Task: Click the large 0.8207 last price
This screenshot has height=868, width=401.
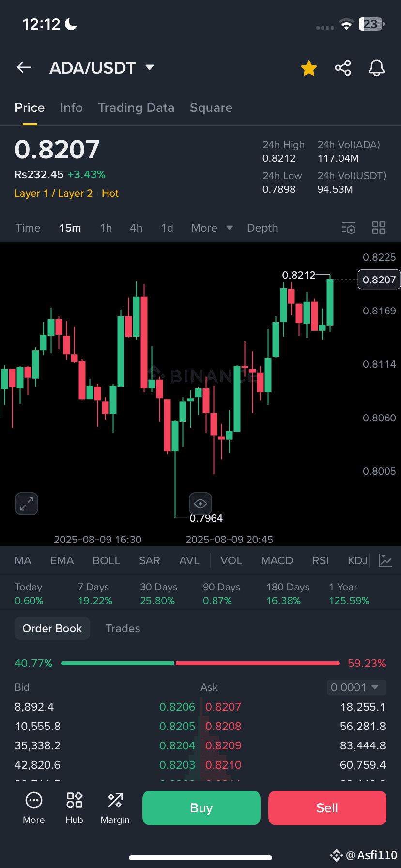Action: pyautogui.click(x=57, y=149)
